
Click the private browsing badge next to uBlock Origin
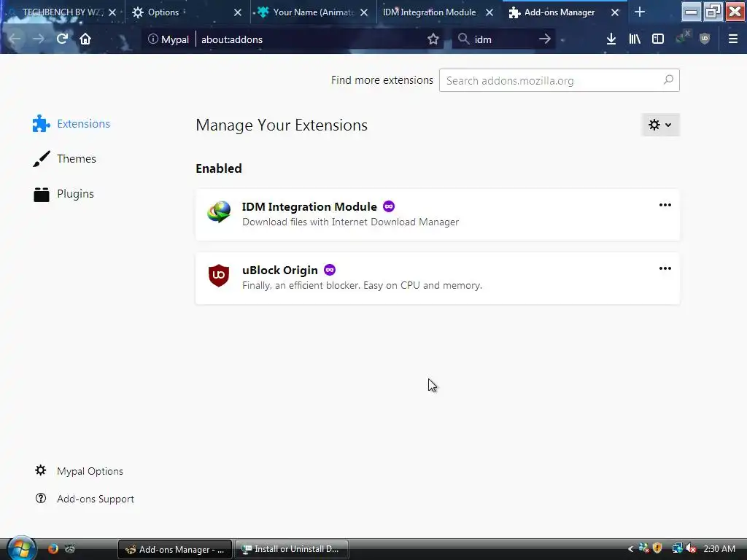330,270
